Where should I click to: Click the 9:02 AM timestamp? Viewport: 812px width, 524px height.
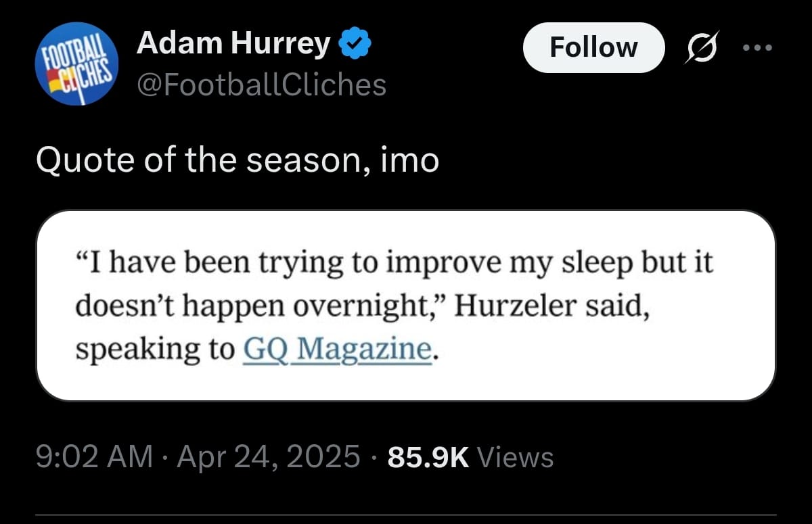[93, 457]
